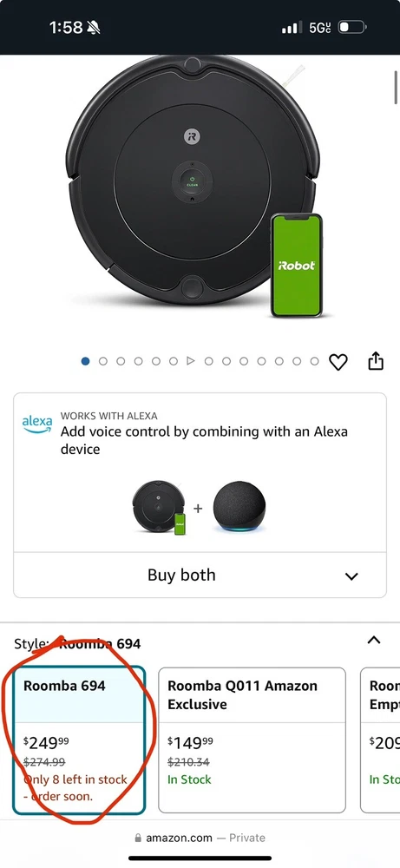Tap the battery indicator in status bar
Screen dimensions: 400x868
[352, 27]
